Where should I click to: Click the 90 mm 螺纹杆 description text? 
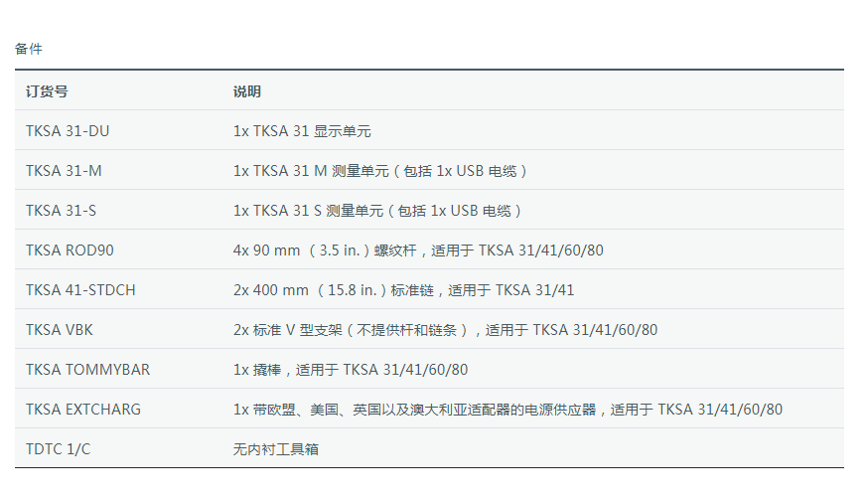coord(417,251)
